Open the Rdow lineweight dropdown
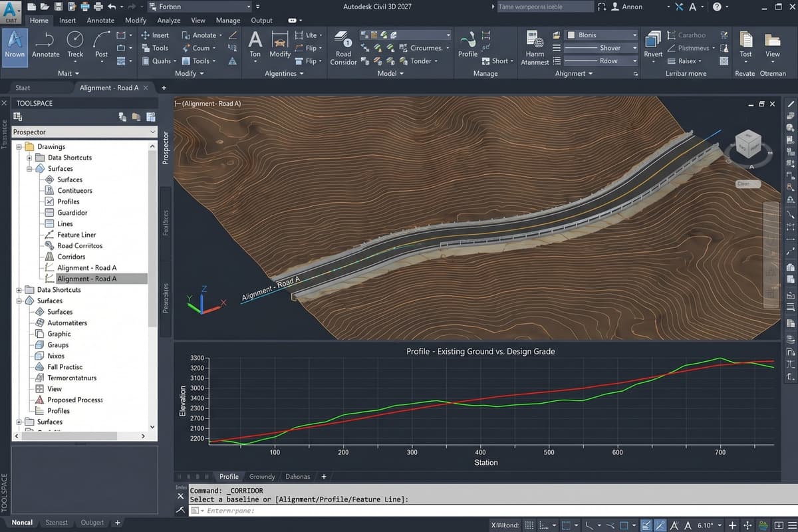 [x=601, y=61]
